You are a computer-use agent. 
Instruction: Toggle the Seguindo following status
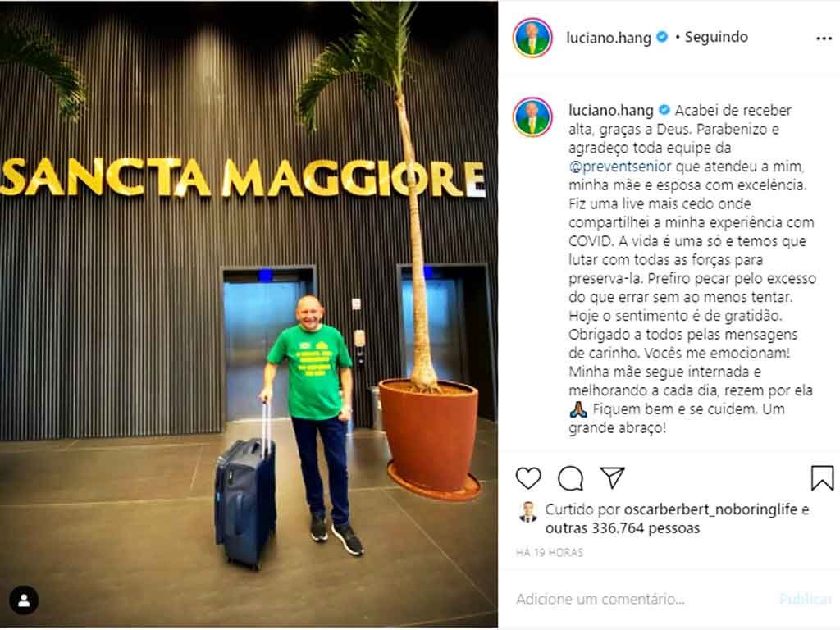tap(716, 37)
